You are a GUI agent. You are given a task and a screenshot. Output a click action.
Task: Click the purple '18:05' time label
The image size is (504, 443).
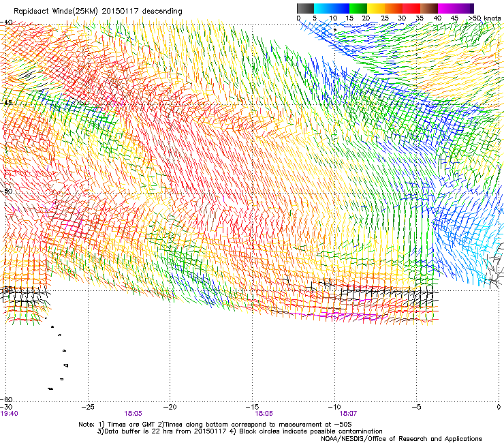tap(133, 414)
